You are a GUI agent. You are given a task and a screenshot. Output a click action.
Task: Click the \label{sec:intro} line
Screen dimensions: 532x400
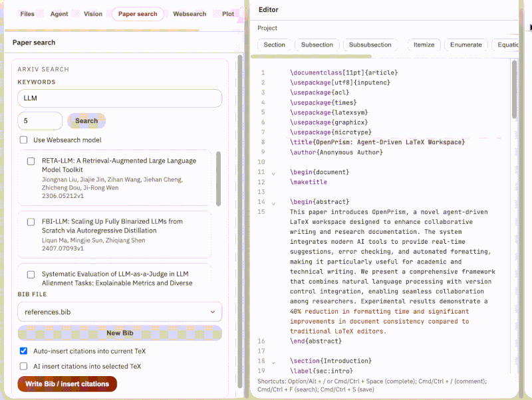point(321,371)
